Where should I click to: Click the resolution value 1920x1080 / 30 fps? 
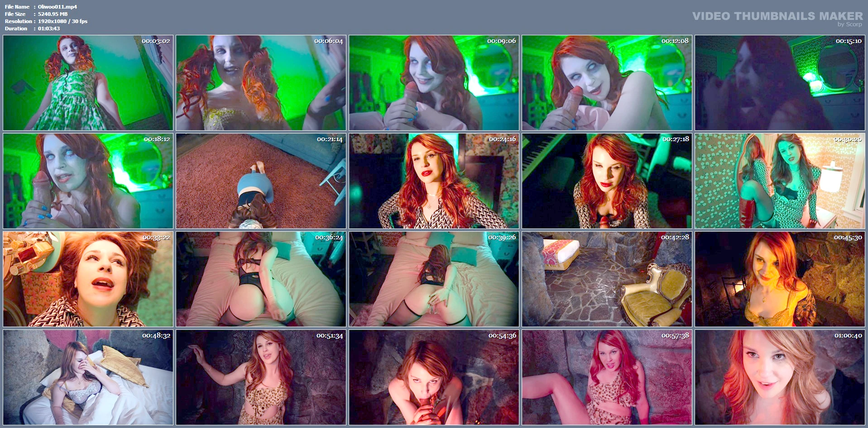click(62, 21)
